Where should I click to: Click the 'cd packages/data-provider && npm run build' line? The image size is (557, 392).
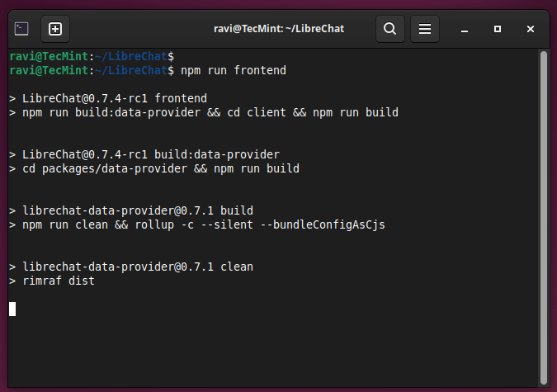[154, 168]
